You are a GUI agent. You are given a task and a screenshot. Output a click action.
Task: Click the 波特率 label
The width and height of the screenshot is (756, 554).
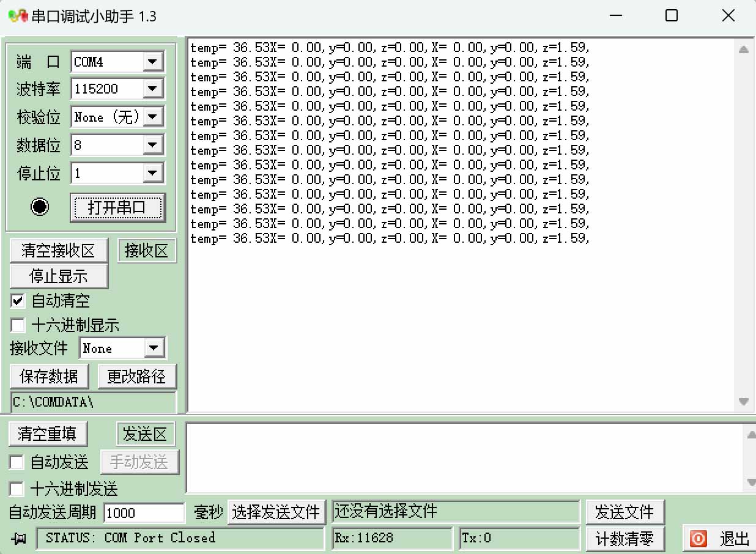click(39, 89)
